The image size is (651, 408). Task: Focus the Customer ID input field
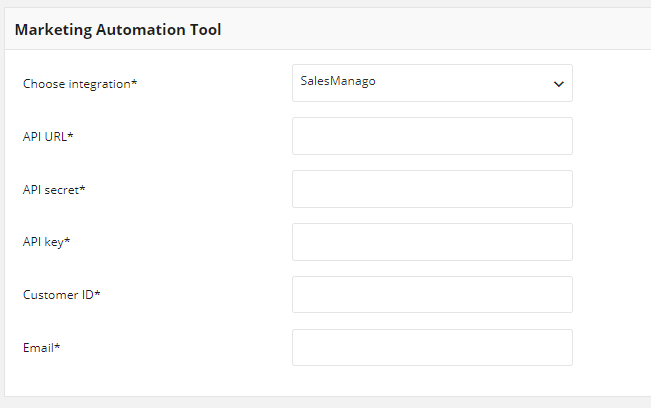click(432, 295)
